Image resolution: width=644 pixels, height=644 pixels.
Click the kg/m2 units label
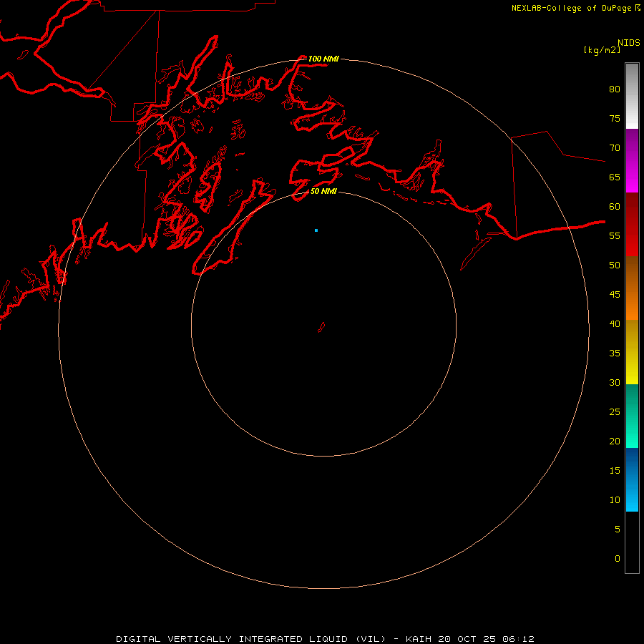click(x=602, y=50)
